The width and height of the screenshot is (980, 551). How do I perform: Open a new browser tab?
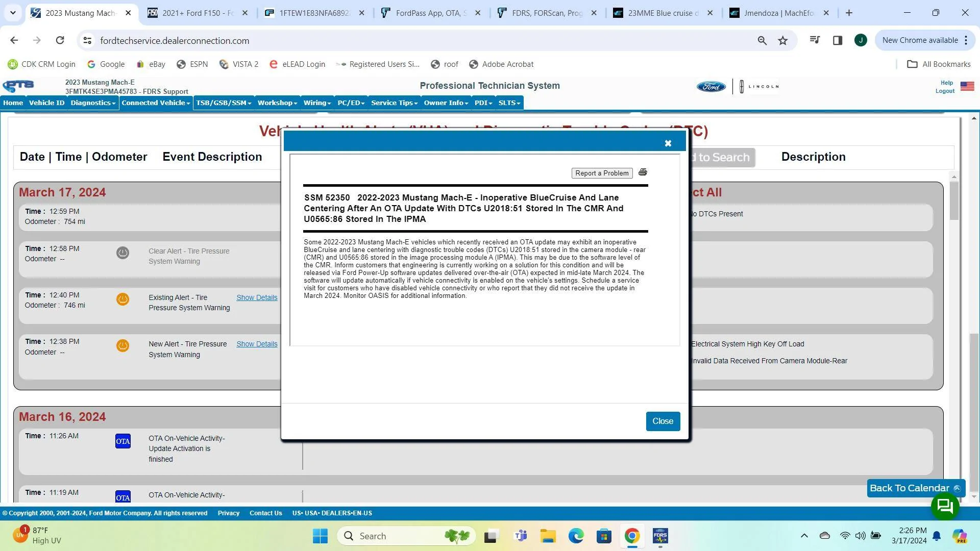[x=849, y=13]
